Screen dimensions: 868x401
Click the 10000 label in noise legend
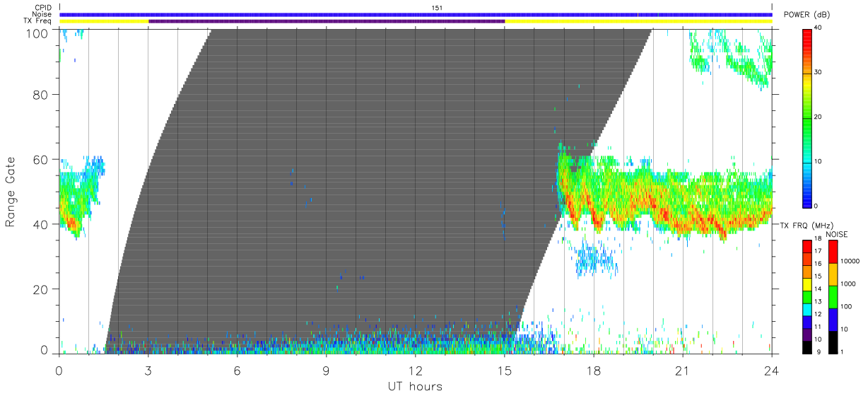850,261
